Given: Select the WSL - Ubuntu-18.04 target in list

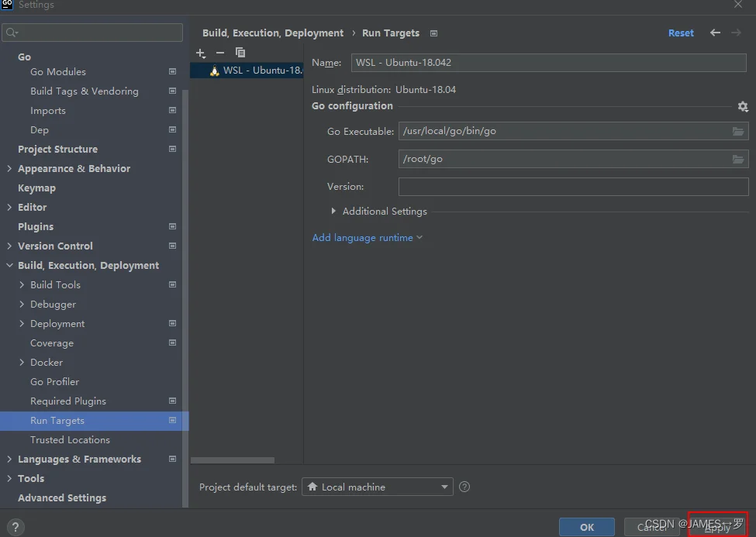Looking at the screenshot, I should [x=247, y=71].
